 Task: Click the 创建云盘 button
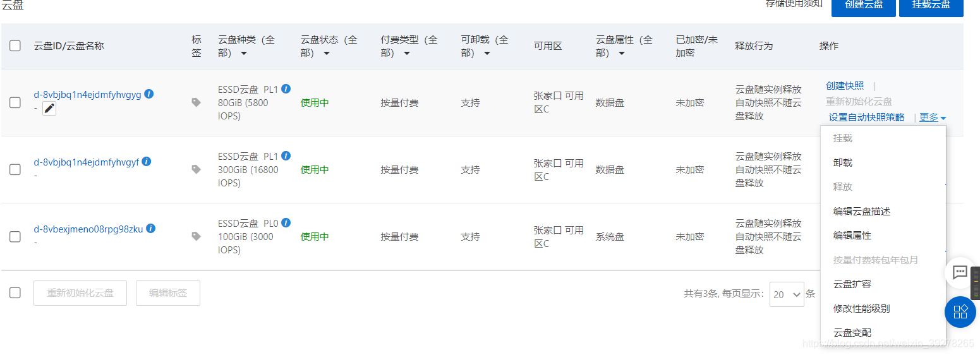click(x=864, y=5)
